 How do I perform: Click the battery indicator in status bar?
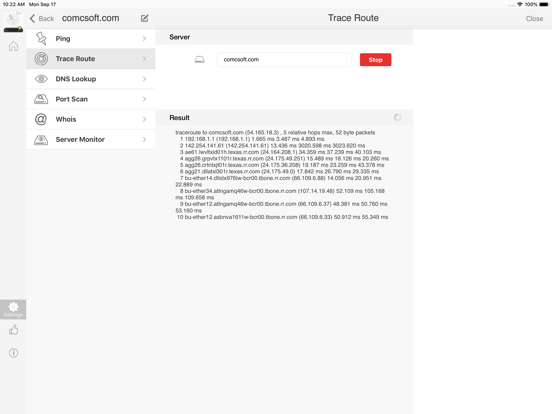[x=544, y=4]
